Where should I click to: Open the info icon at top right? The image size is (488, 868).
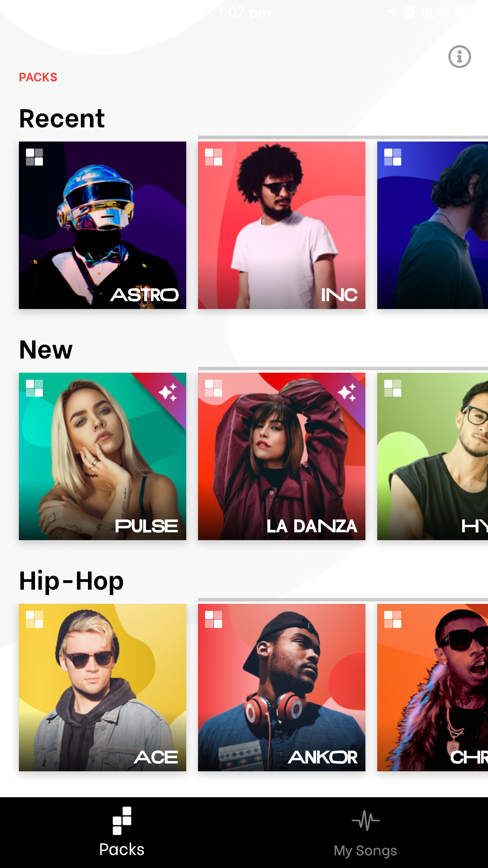pos(459,57)
